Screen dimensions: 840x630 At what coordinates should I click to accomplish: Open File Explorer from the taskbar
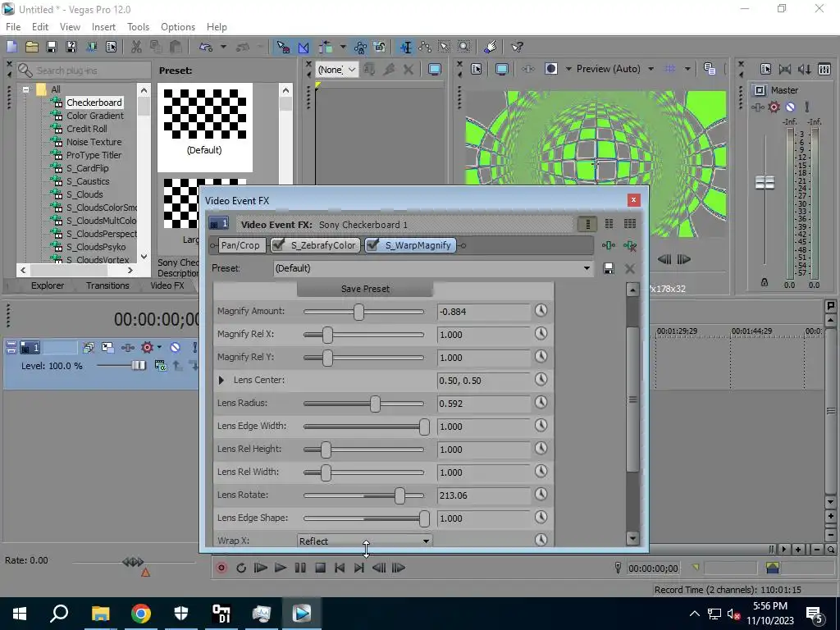100,614
